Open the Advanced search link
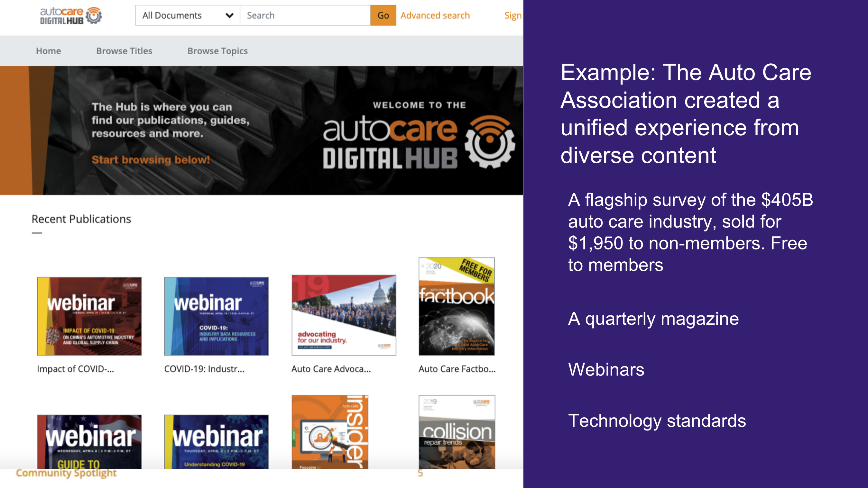This screenshot has width=868, height=488. click(x=435, y=15)
